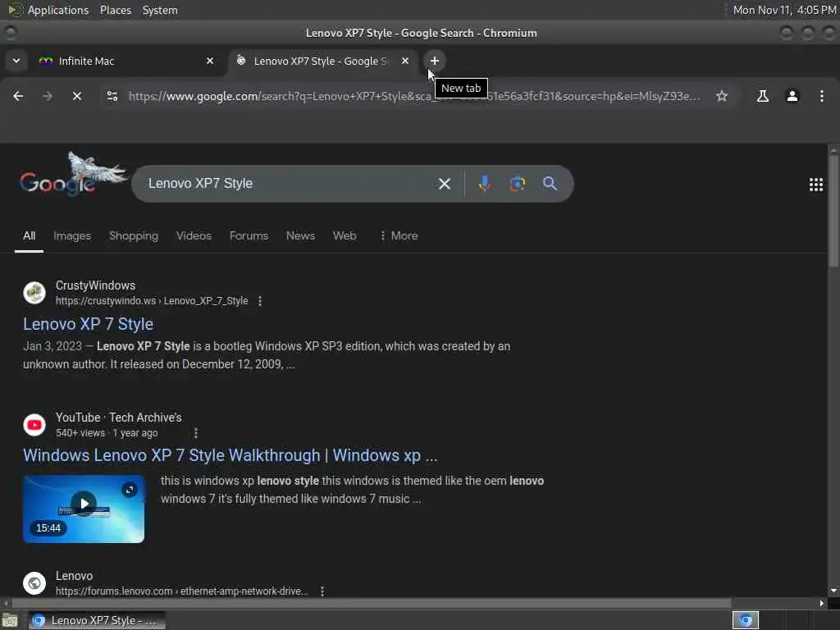Click the address bar URL
The height and width of the screenshot is (630, 840).
click(x=414, y=96)
